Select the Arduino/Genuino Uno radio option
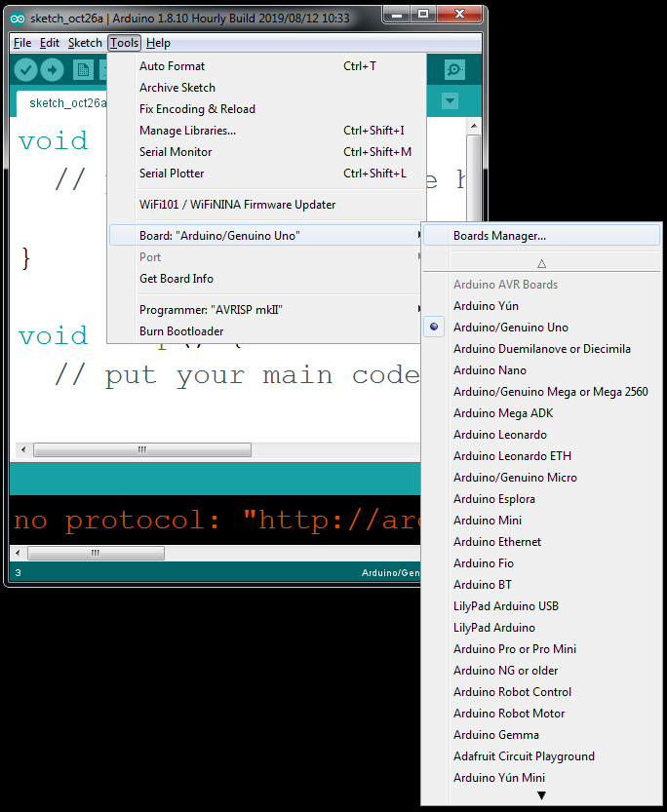 click(x=543, y=328)
